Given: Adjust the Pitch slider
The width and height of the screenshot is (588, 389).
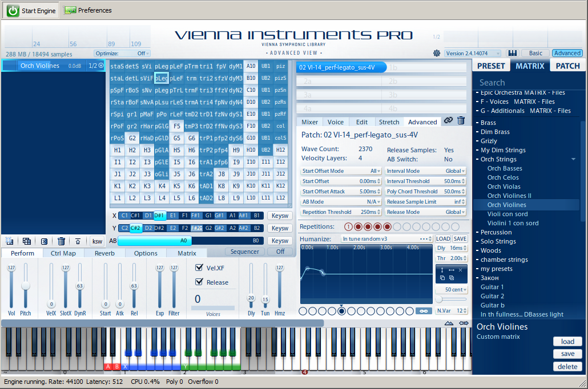Looking at the screenshot, I should 26,286.
